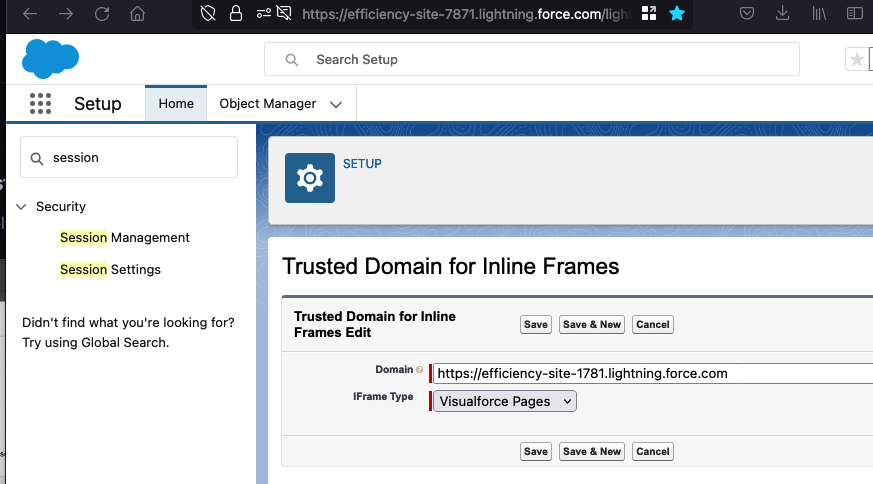Screen dimensions: 873x484
Task: Open the browser home page icon
Action: tap(138, 13)
